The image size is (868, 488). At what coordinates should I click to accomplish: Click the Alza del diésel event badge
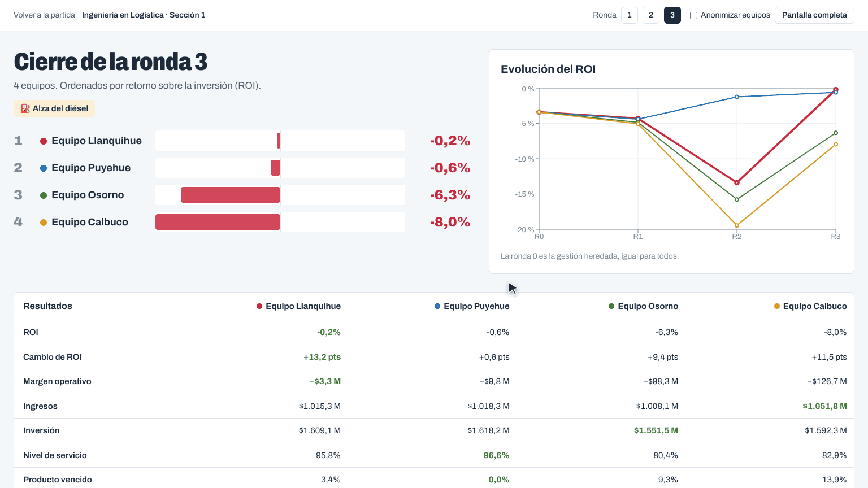point(54,108)
